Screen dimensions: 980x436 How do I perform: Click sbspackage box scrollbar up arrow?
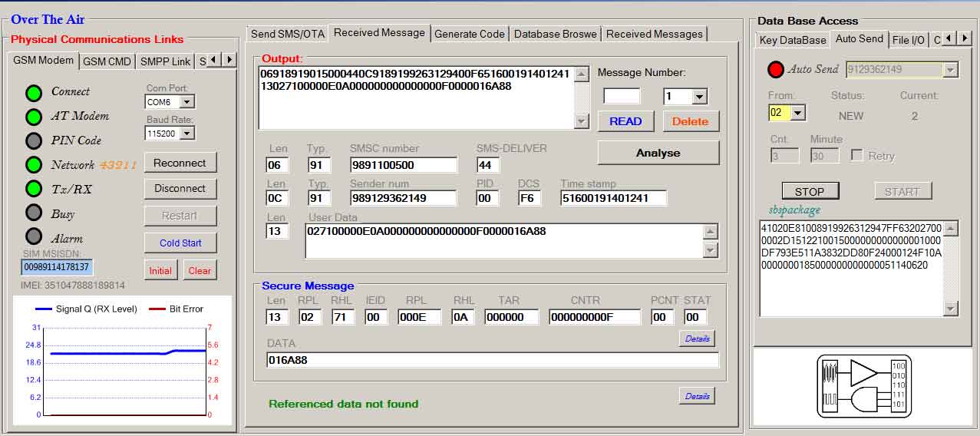tap(952, 228)
